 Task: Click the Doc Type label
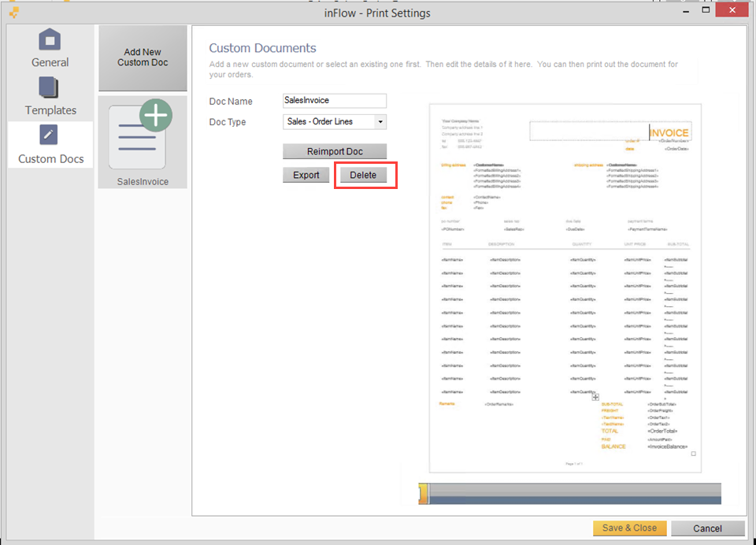click(x=228, y=122)
